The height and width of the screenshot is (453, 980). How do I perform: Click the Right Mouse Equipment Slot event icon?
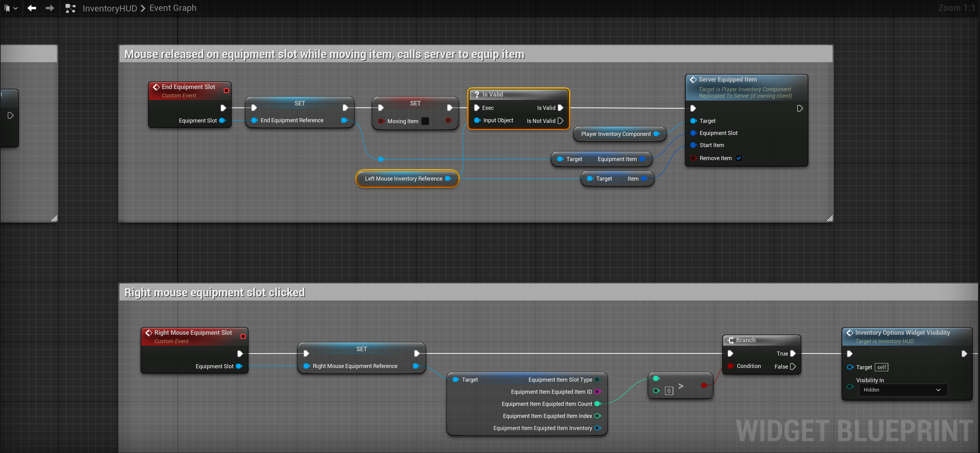point(149,333)
